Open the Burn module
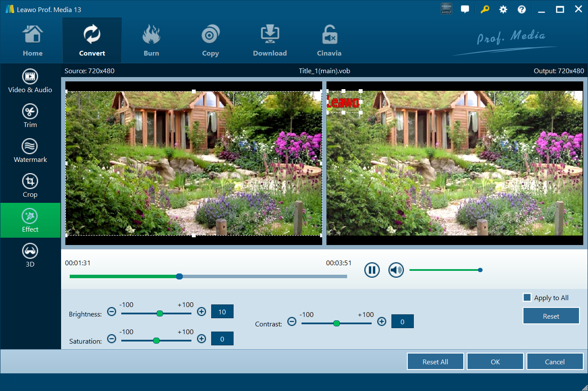The width and height of the screenshot is (588, 391). pos(151,40)
